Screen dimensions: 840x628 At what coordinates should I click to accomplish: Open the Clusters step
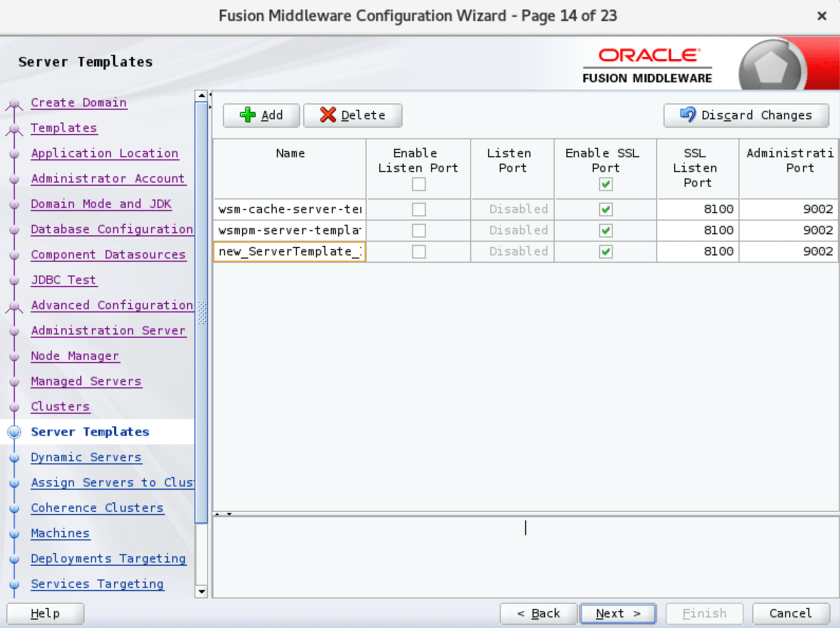(60, 407)
